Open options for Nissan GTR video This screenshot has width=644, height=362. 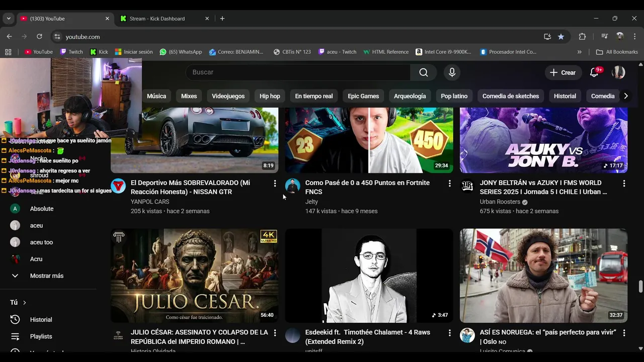pyautogui.click(x=275, y=184)
